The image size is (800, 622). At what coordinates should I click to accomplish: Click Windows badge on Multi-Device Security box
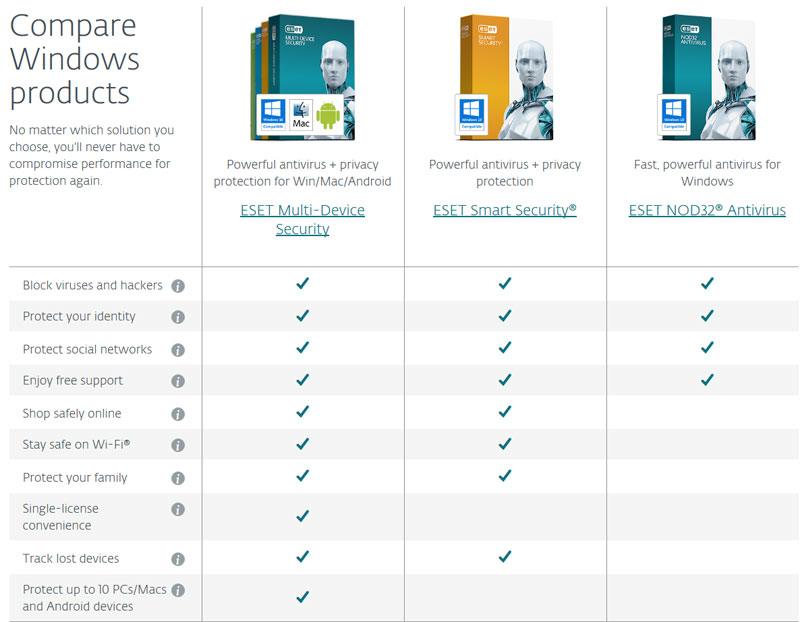pyautogui.click(x=272, y=114)
